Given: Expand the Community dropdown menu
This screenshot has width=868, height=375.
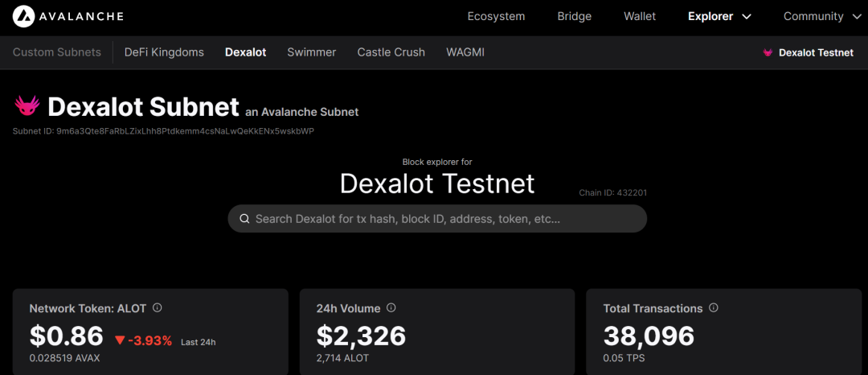Looking at the screenshot, I should [x=821, y=16].
